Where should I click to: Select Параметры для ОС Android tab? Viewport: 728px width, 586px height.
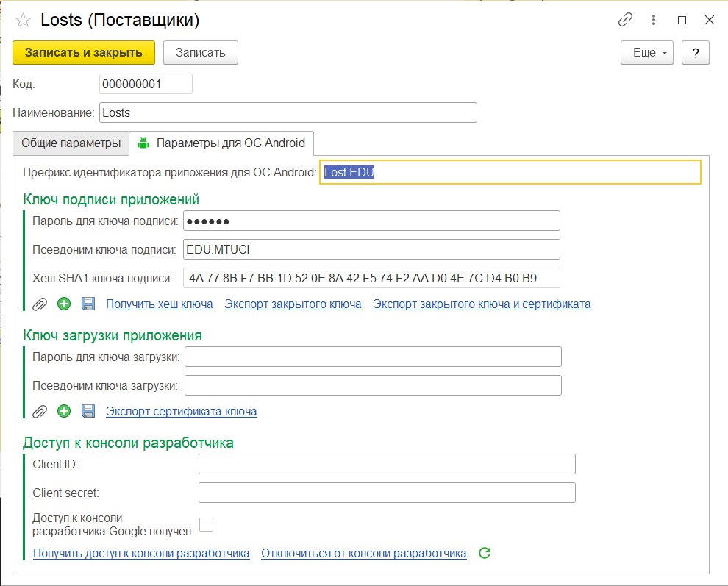(221, 143)
